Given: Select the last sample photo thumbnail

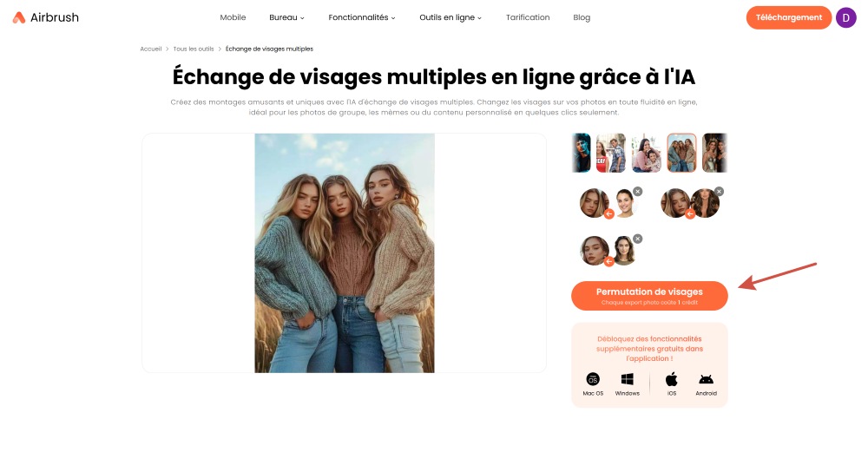Looking at the screenshot, I should pyautogui.click(x=714, y=153).
